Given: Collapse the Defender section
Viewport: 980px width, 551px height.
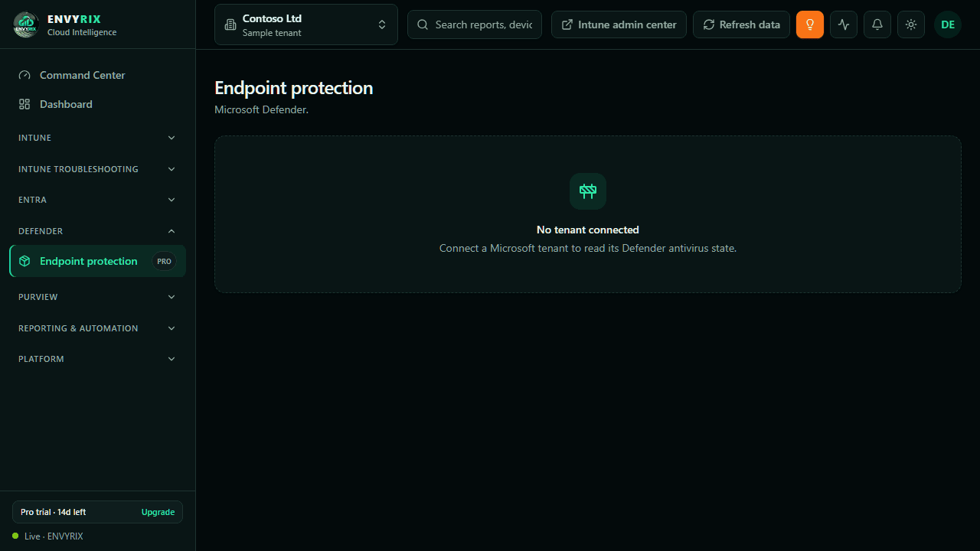Looking at the screenshot, I should [98, 231].
